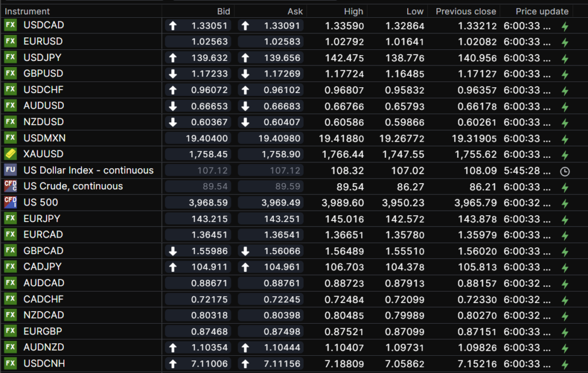Select the USDMXN instrument name

pyautogui.click(x=44, y=138)
